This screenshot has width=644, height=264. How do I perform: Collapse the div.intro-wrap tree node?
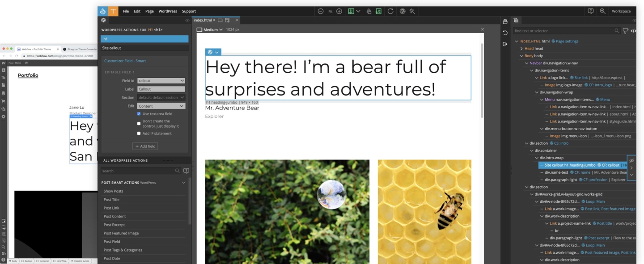point(537,158)
